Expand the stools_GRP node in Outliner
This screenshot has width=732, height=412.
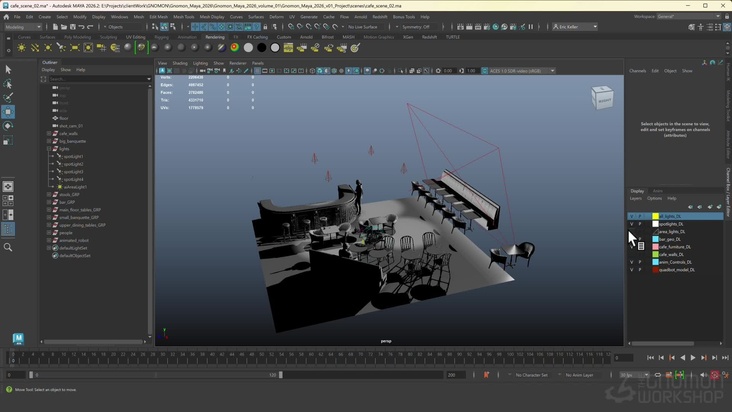click(49, 195)
